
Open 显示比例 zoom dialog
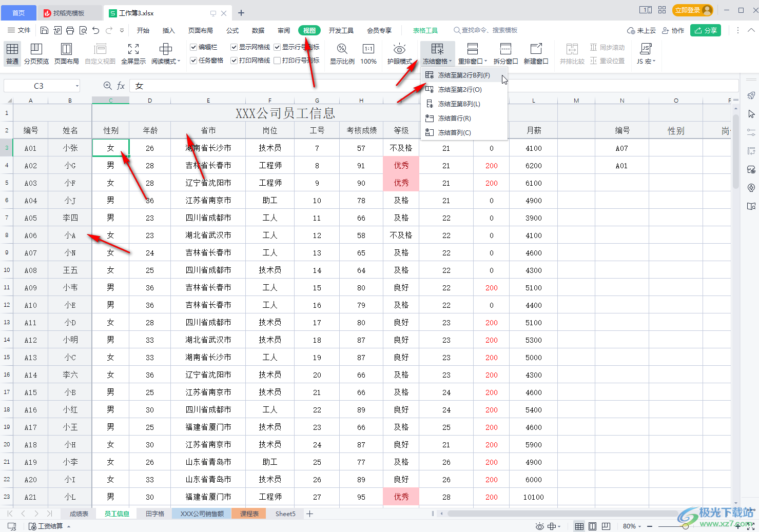coord(342,54)
